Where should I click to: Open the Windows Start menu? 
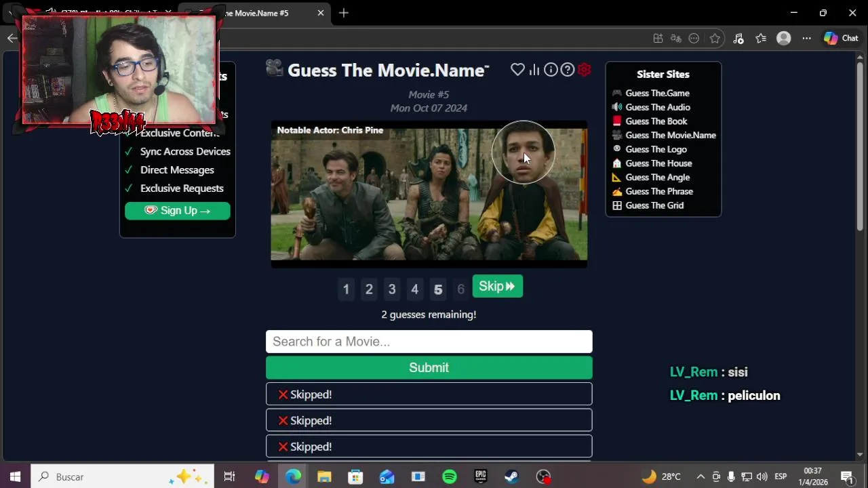[15, 477]
